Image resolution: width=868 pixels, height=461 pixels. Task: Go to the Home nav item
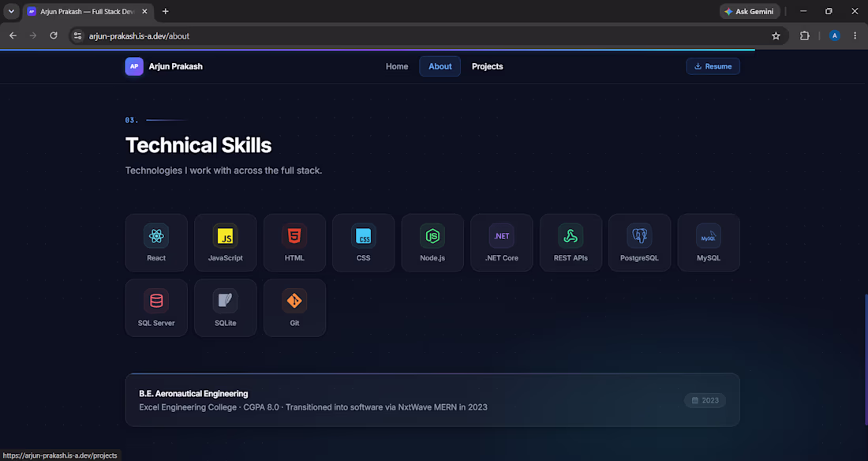pyautogui.click(x=397, y=66)
